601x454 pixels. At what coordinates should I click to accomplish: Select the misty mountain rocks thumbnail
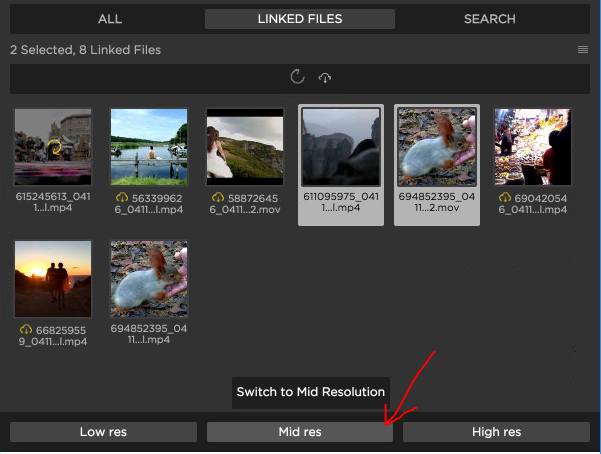[341, 147]
